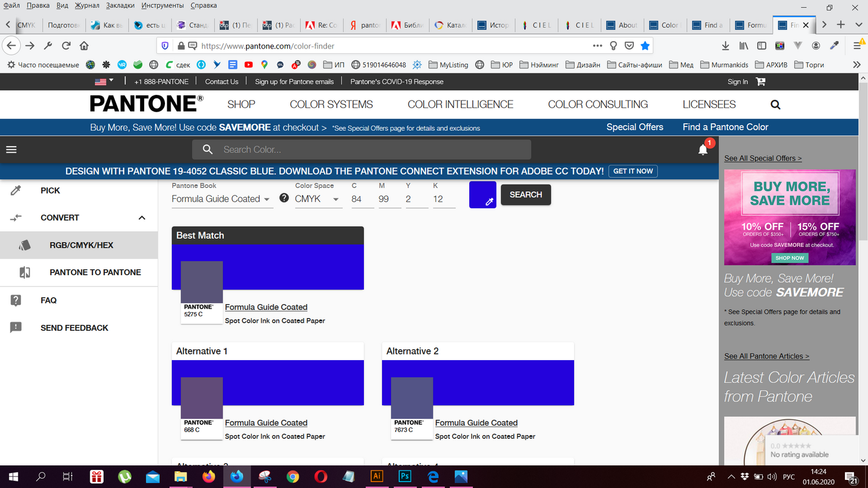Click the Windows Start button
Image resolution: width=868 pixels, height=488 pixels.
tap(13, 476)
